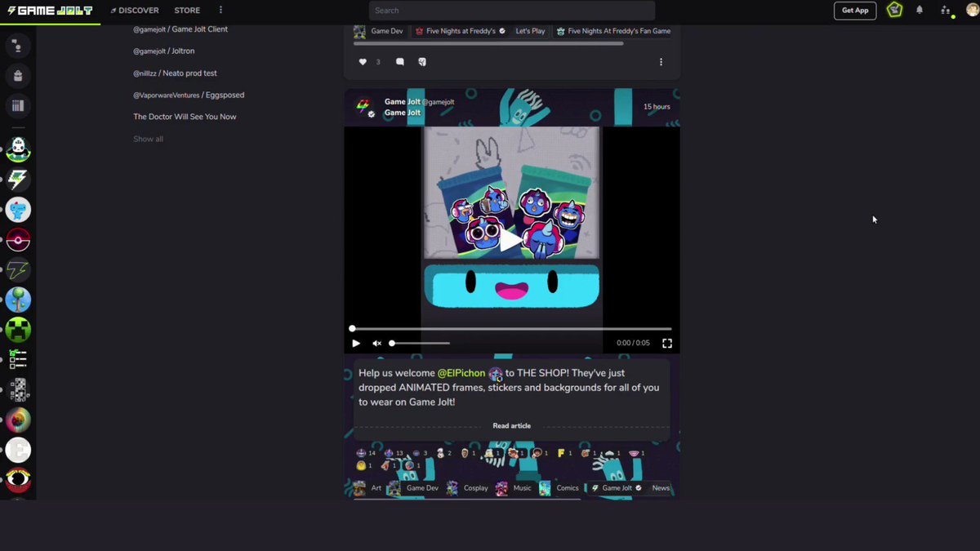Select the Art community tag
Viewport: 980px width, 551px height.
click(x=367, y=488)
